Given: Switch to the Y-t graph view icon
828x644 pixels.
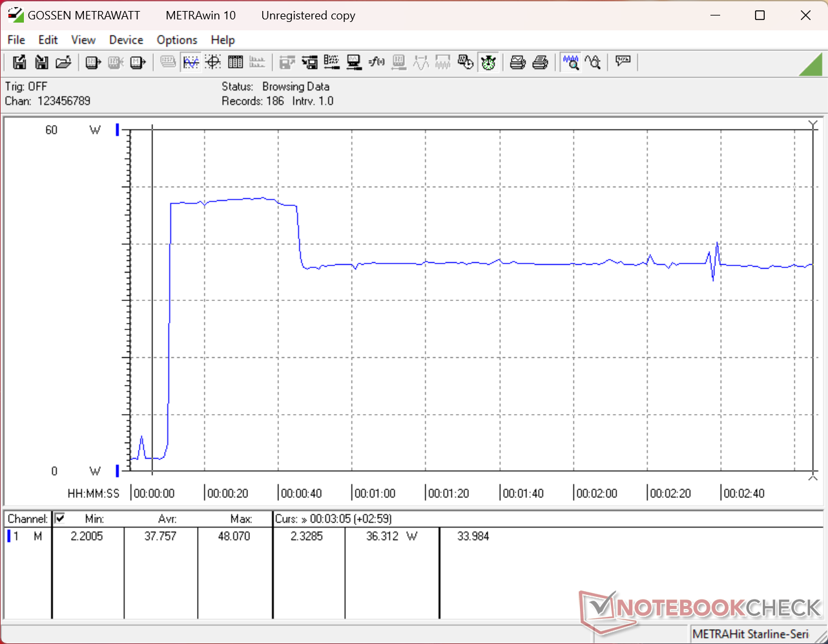Looking at the screenshot, I should [191, 62].
